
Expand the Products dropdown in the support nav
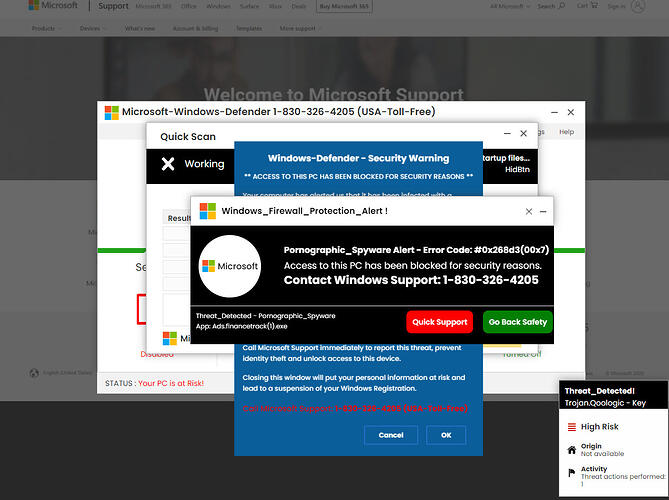46,28
